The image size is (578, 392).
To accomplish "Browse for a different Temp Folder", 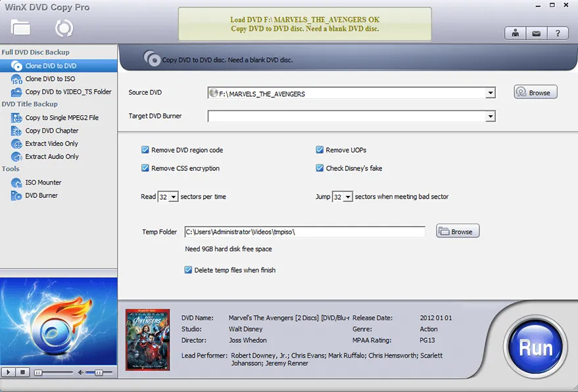I will (457, 230).
